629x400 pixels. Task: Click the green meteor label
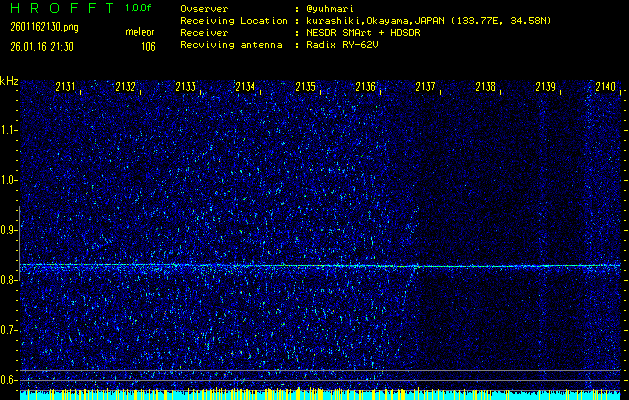coord(140,33)
